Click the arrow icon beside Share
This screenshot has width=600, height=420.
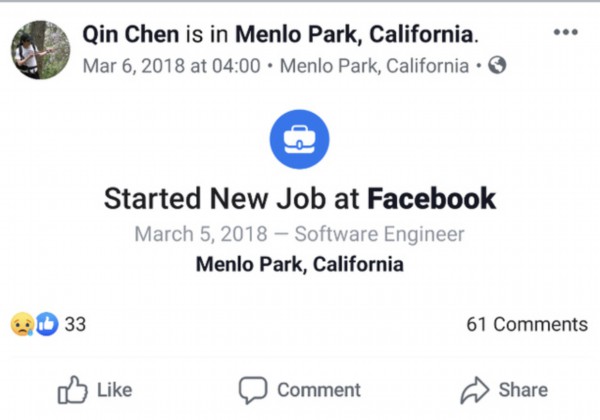pos(474,389)
